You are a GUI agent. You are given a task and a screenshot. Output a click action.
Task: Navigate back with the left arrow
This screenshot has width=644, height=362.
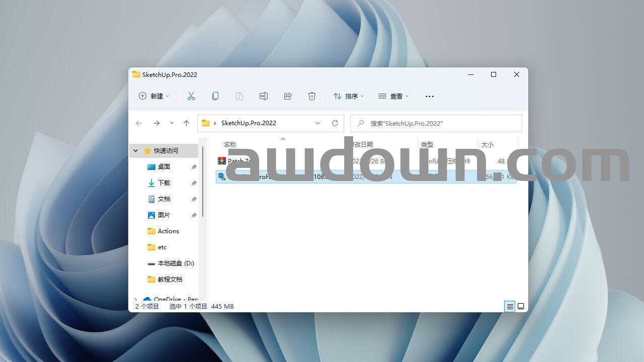139,123
